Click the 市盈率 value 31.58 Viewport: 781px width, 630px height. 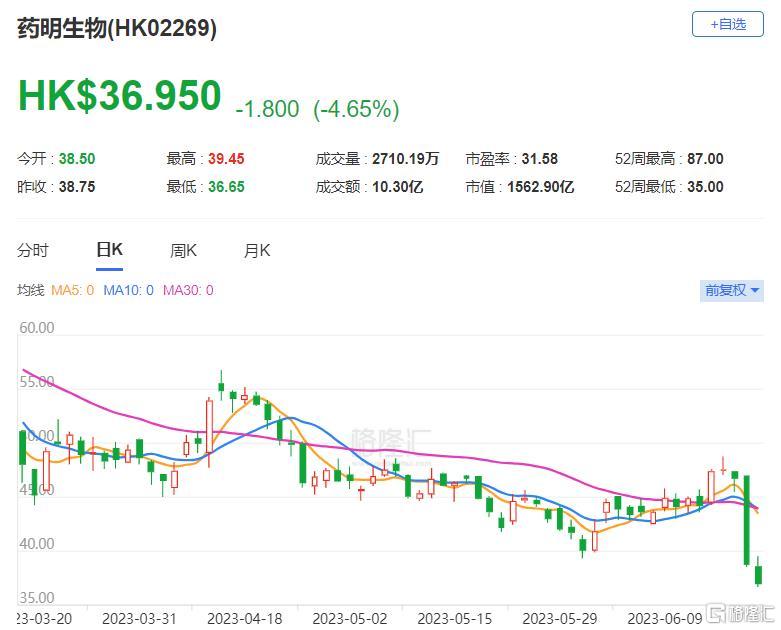(x=540, y=159)
